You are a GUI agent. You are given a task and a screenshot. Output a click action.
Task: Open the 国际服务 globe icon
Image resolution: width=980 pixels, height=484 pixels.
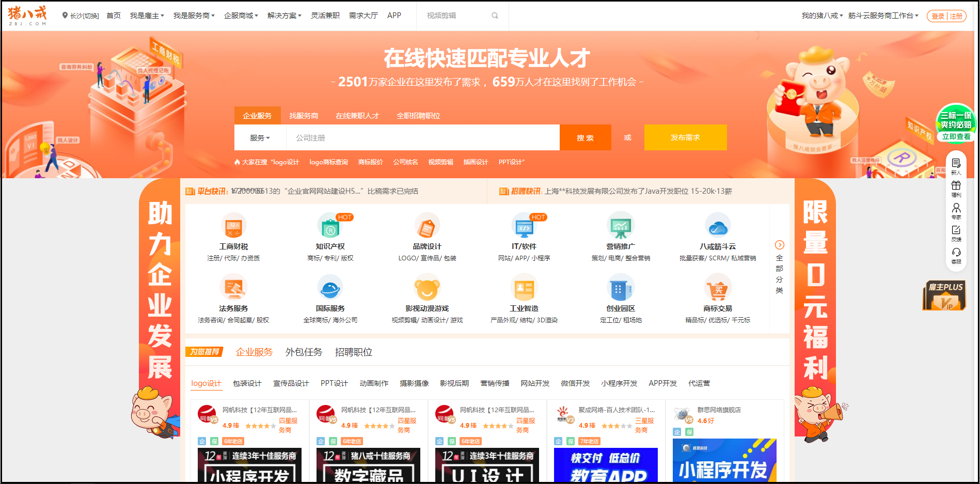pos(330,288)
